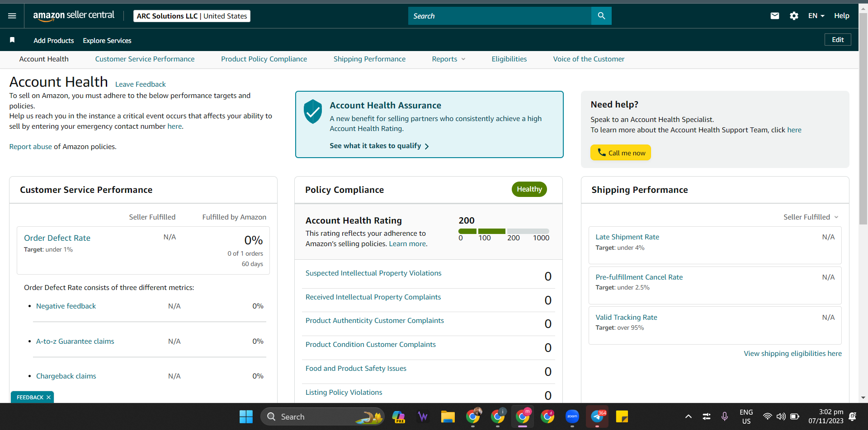Screen dimensions: 868x430
Task: Open Received Intellectual Property Complaints
Action: [x=373, y=297]
